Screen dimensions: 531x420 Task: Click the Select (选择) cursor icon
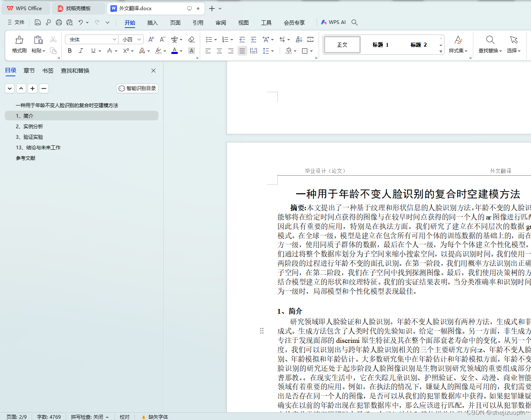(514, 40)
